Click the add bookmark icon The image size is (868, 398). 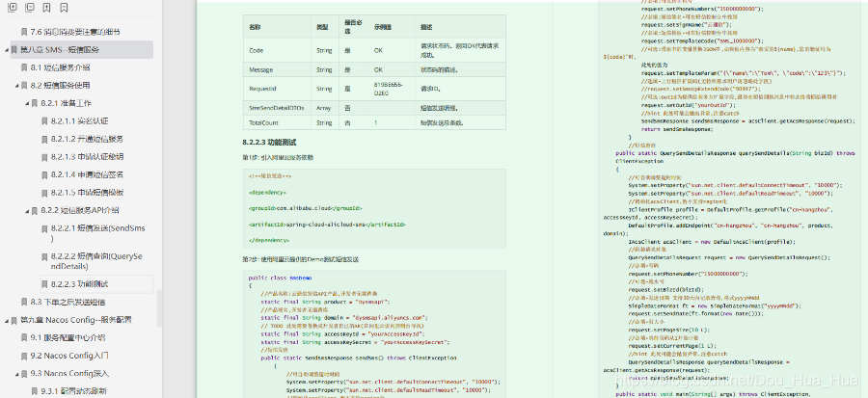tap(47, 8)
